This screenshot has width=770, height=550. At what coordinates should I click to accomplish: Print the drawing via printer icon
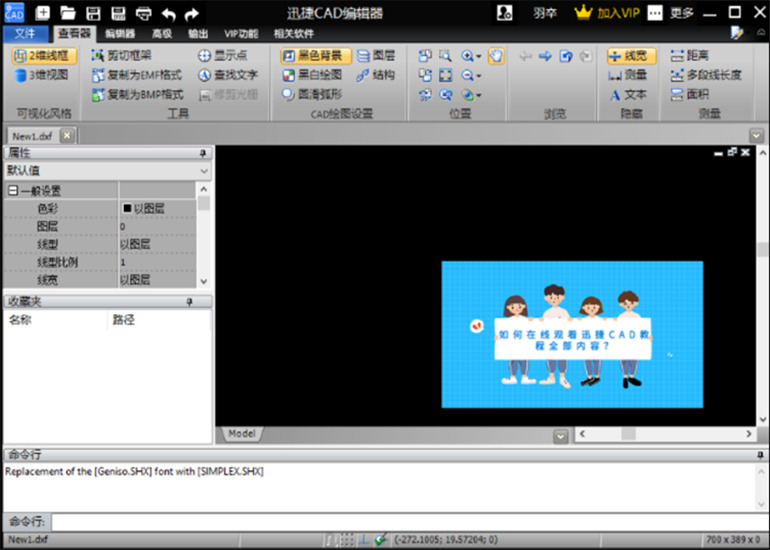143,13
